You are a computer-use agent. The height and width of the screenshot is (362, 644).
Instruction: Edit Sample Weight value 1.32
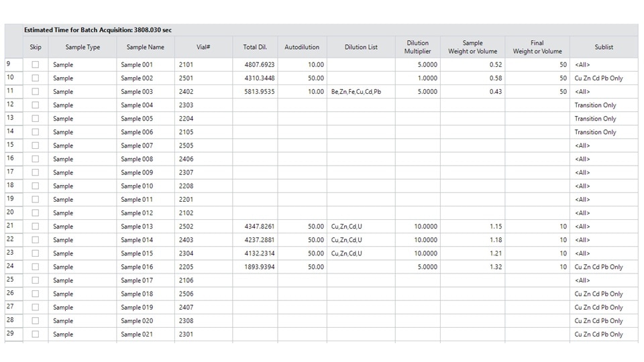(472, 267)
